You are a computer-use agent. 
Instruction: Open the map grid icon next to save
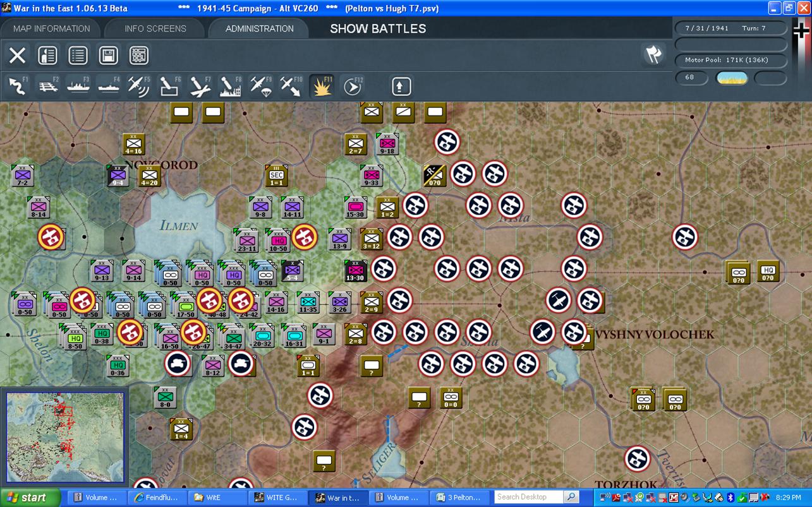click(139, 56)
